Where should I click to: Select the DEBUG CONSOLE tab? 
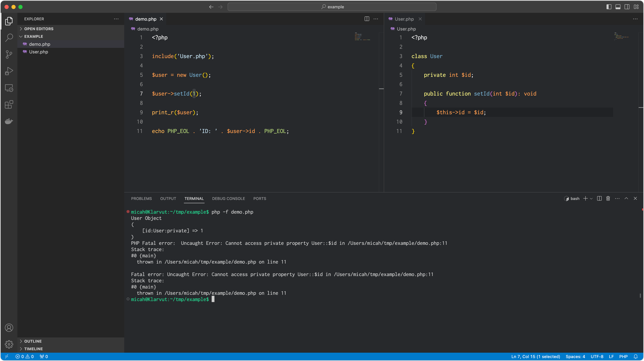(x=228, y=198)
